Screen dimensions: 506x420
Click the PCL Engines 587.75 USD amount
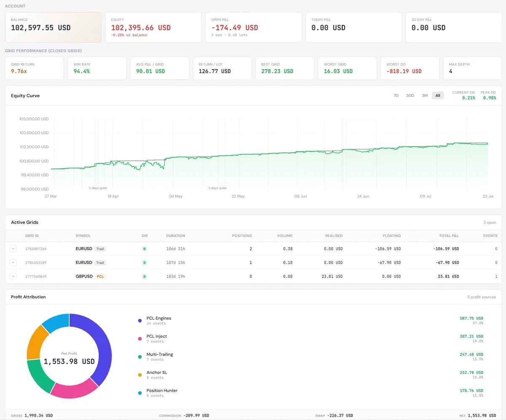(x=471, y=318)
